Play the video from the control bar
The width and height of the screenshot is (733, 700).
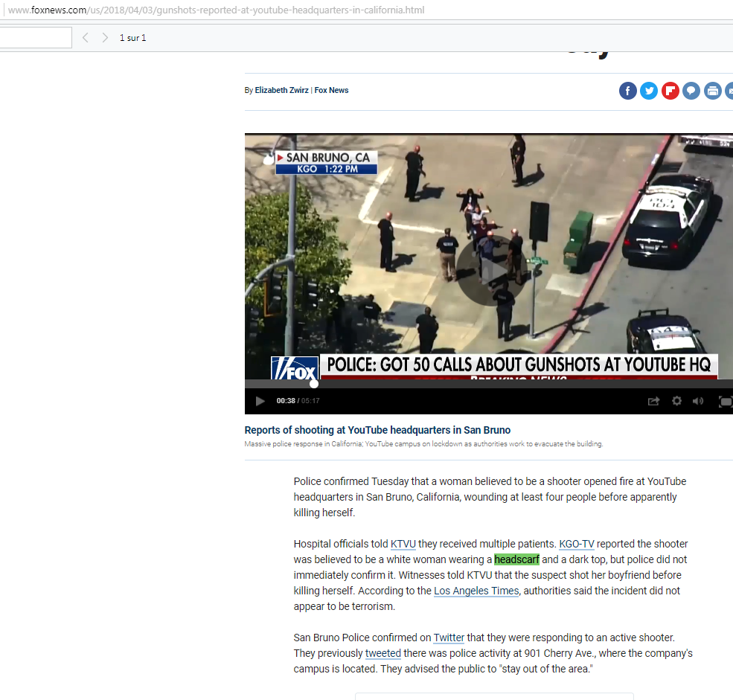pyautogui.click(x=260, y=400)
